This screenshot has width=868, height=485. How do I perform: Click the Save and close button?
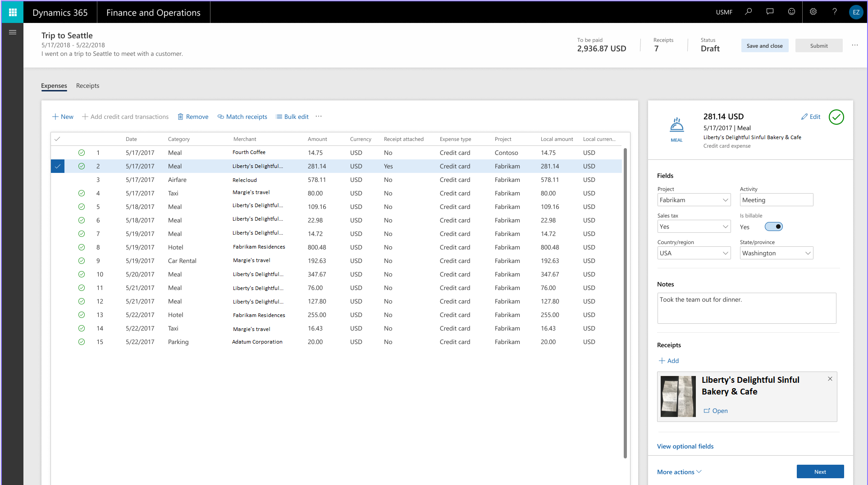(765, 45)
